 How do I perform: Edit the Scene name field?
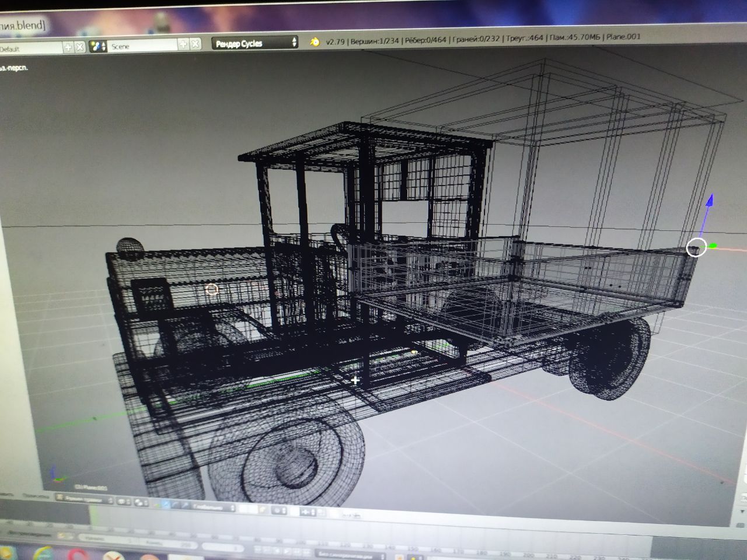[142, 45]
